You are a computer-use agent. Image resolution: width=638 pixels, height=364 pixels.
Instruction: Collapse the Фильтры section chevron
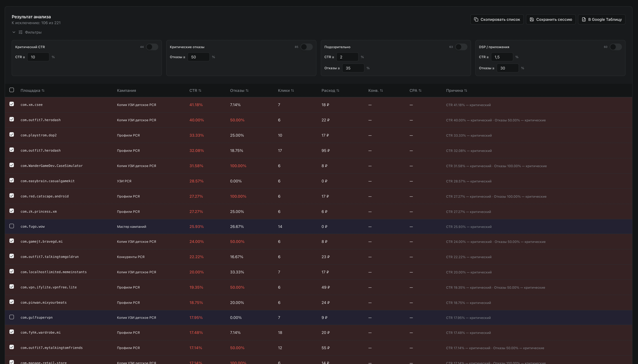[x=14, y=32]
